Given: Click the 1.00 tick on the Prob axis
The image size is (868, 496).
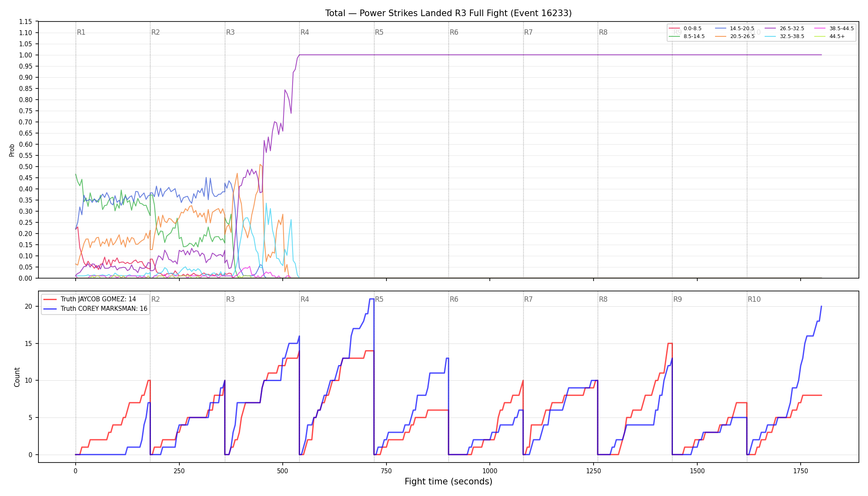Looking at the screenshot, I should (x=25, y=55).
